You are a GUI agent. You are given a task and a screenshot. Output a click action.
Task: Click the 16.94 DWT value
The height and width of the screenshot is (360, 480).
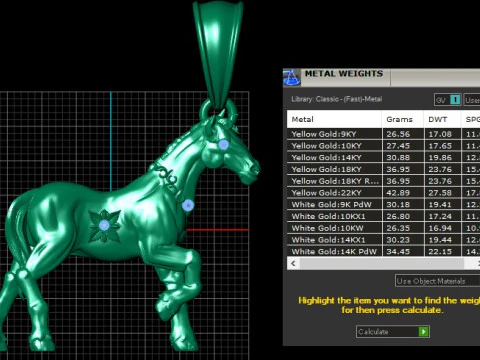pos(440,228)
